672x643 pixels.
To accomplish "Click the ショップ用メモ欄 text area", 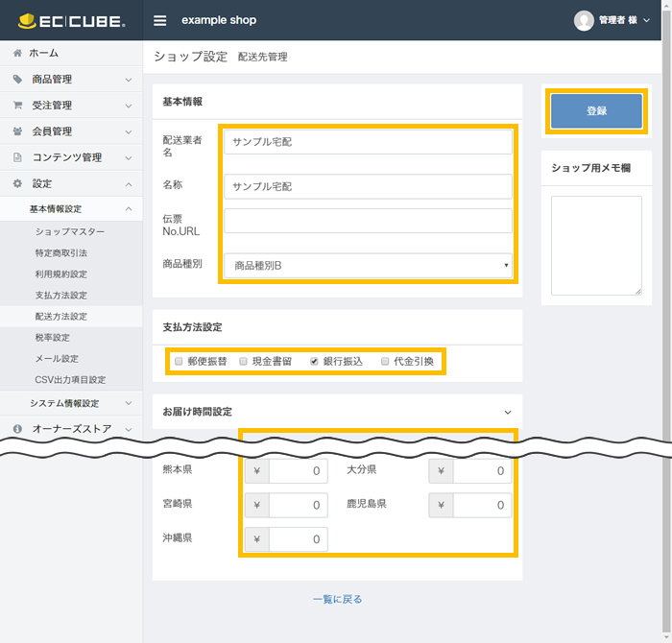I will pyautogui.click(x=595, y=246).
